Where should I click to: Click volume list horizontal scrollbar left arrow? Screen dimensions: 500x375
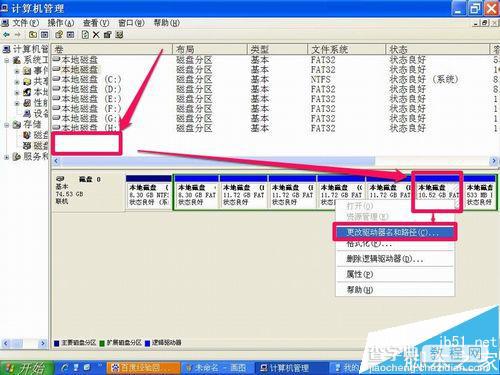[x=56, y=161]
